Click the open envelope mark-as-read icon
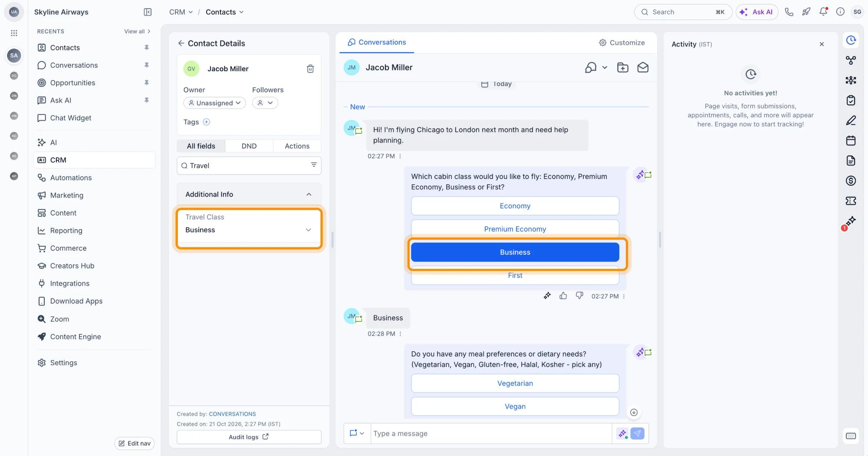 [643, 67]
